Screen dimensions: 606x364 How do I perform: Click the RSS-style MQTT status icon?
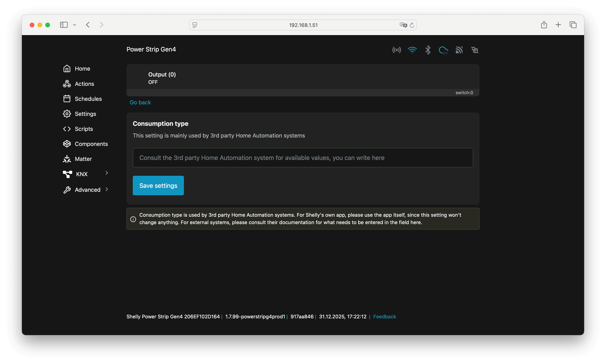click(459, 50)
